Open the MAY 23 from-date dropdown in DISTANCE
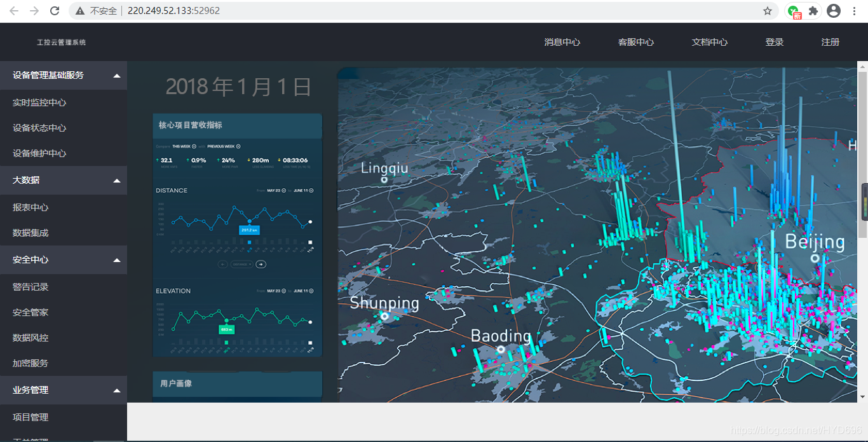Screen dimensions: 868x442 click(x=276, y=190)
